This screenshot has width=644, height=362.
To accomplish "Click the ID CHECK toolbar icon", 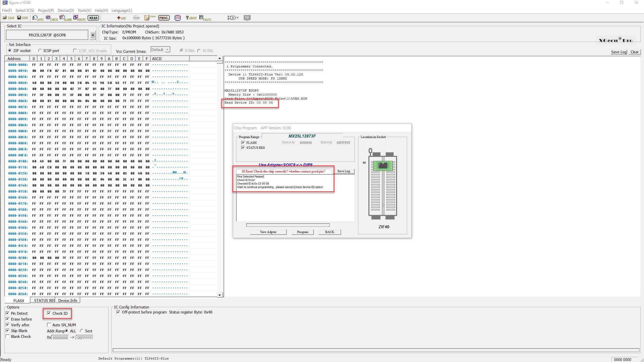I will pos(52,18).
